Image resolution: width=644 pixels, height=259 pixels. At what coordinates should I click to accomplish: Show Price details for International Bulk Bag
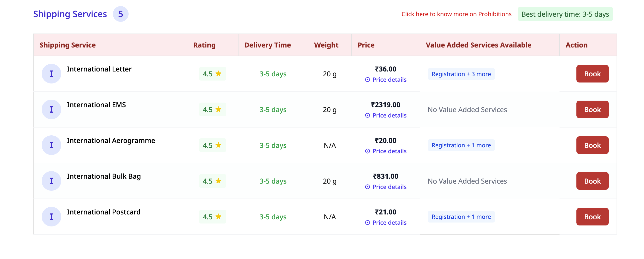pyautogui.click(x=386, y=187)
